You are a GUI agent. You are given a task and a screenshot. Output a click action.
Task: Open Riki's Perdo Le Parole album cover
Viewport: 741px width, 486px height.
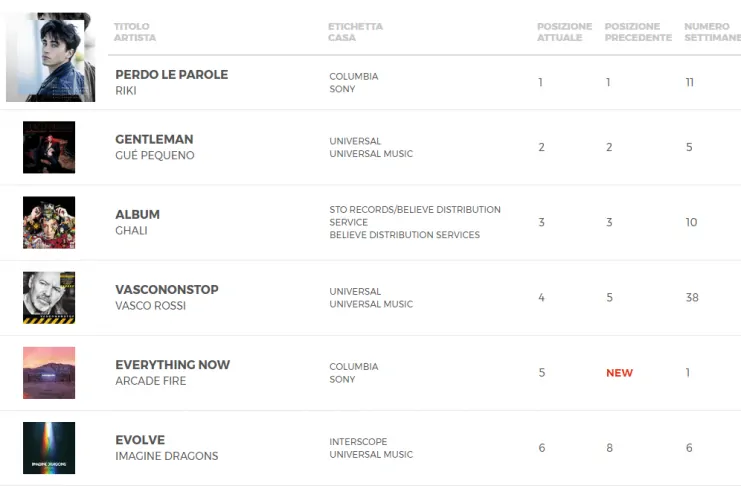[49, 58]
